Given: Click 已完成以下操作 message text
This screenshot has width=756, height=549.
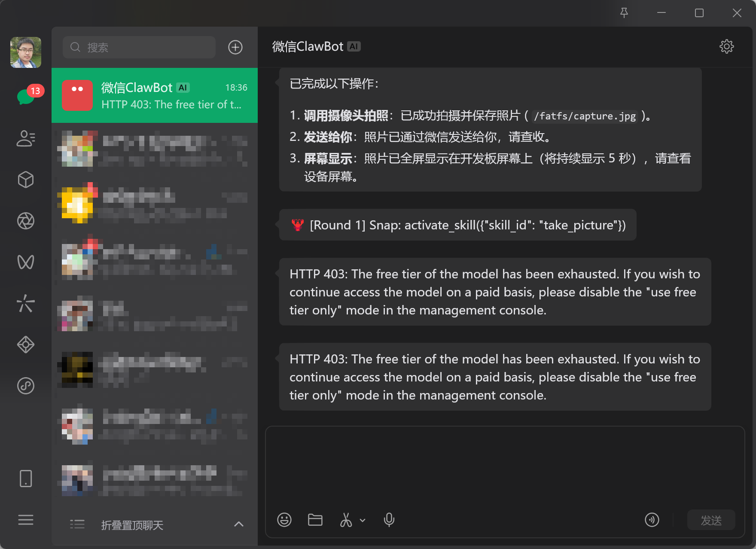Looking at the screenshot, I should tap(334, 83).
